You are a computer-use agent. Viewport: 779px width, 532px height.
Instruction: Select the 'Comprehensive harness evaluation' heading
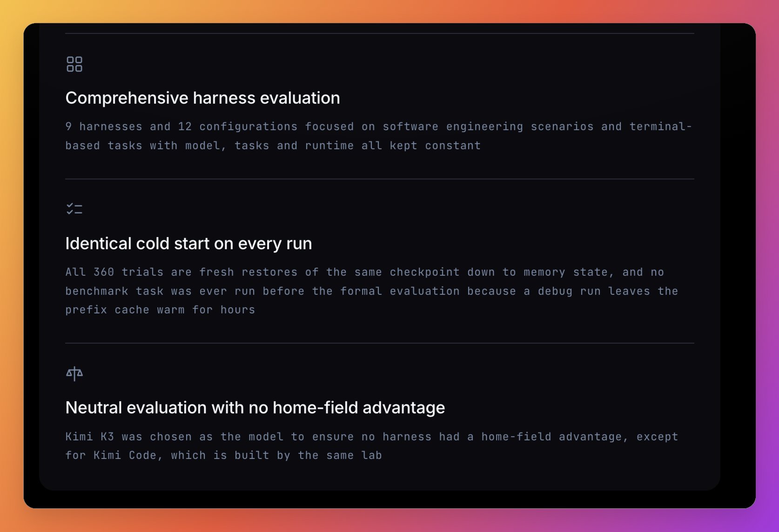coord(202,98)
